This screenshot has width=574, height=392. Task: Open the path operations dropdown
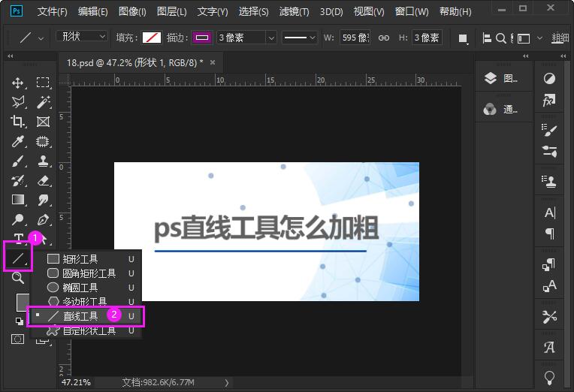pyautogui.click(x=463, y=38)
